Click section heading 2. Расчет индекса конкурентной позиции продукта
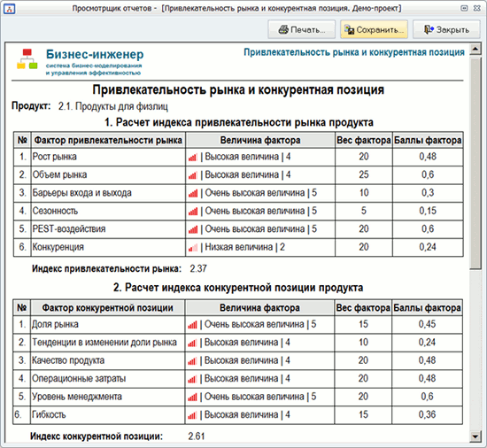487x448 pixels. coord(238,288)
